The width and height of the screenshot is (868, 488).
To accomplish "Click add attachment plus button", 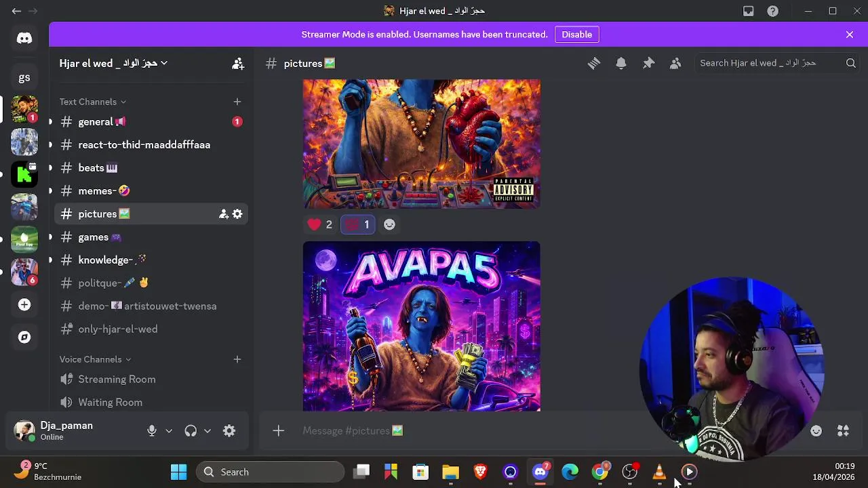I will [278, 431].
